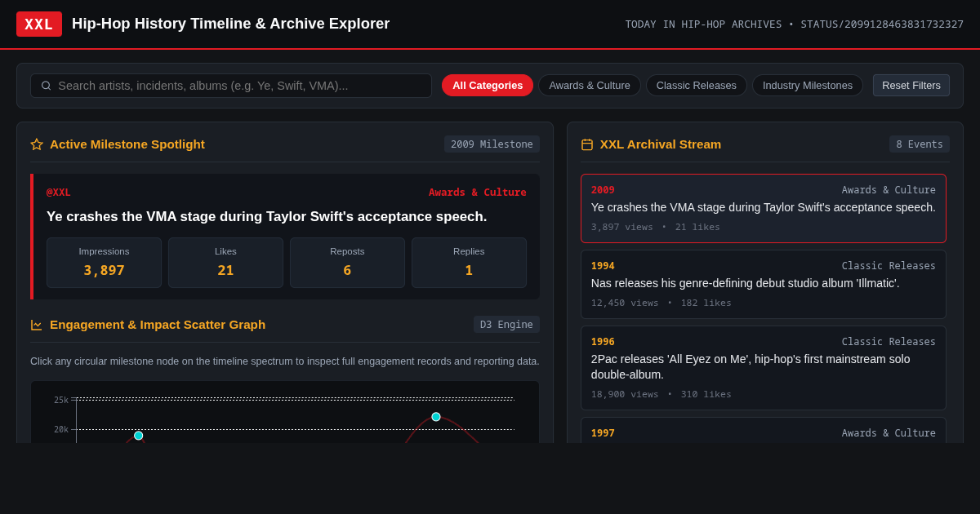Click the red Awards & Culture spotlight label
Image resolution: width=980 pixels, height=514 pixels.
pyautogui.click(x=478, y=193)
